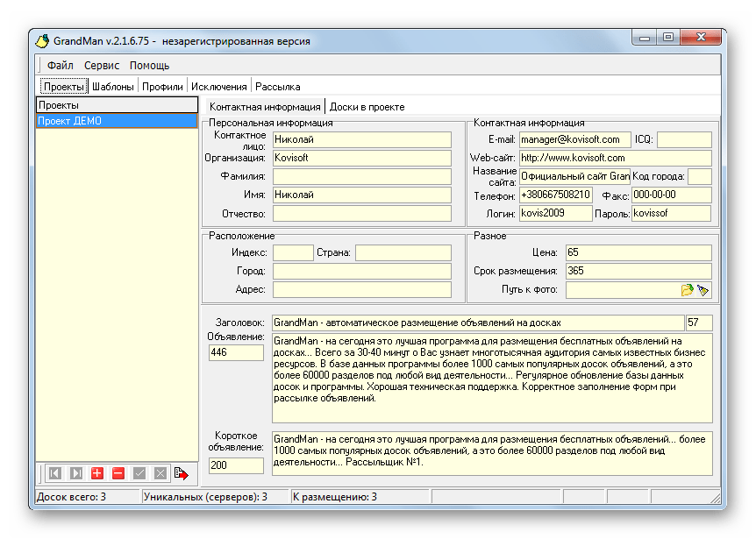Click the E-mail input field
This screenshot has height=539, width=756.
pyautogui.click(x=574, y=139)
